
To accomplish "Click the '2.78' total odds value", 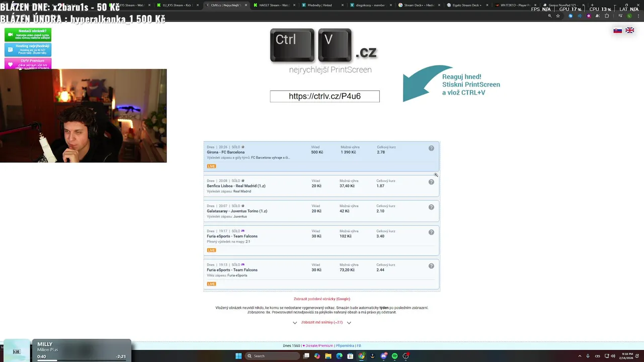I will [x=381, y=152].
